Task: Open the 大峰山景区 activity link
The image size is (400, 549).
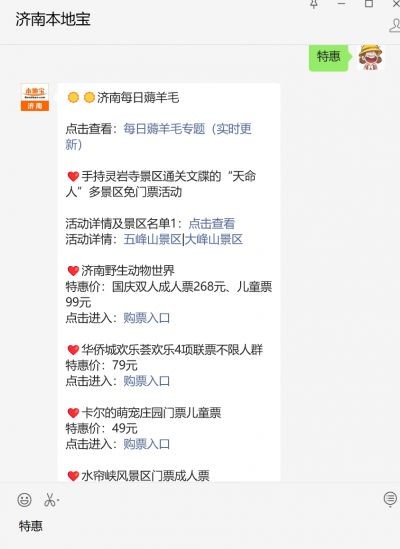Action: [213, 239]
